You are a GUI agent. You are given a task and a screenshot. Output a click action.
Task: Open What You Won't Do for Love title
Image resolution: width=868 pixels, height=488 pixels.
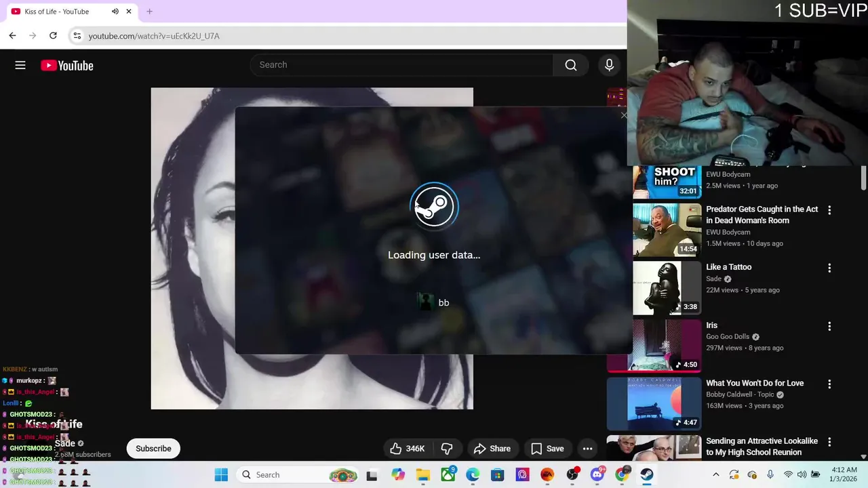755,383
